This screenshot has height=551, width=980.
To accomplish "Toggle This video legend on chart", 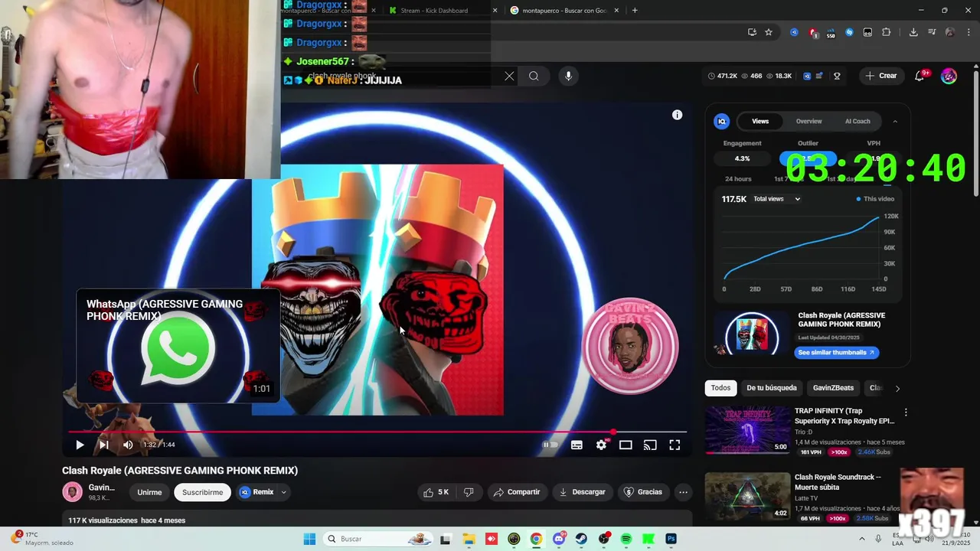I will [x=875, y=199].
